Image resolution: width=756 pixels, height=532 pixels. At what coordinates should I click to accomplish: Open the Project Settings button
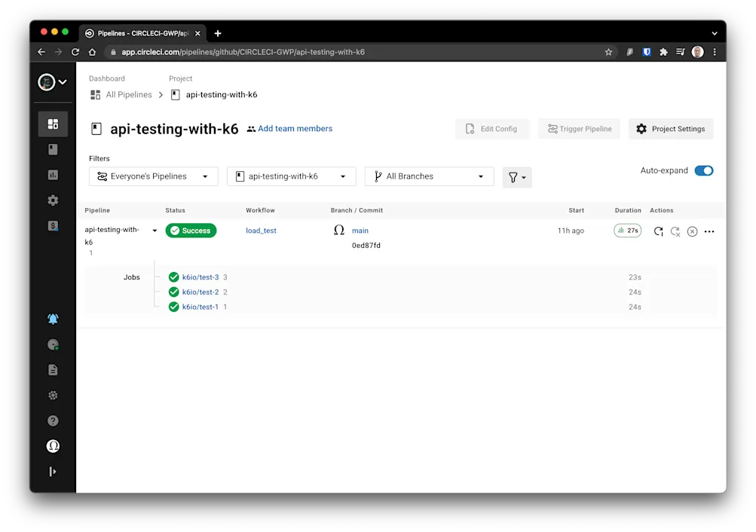671,129
